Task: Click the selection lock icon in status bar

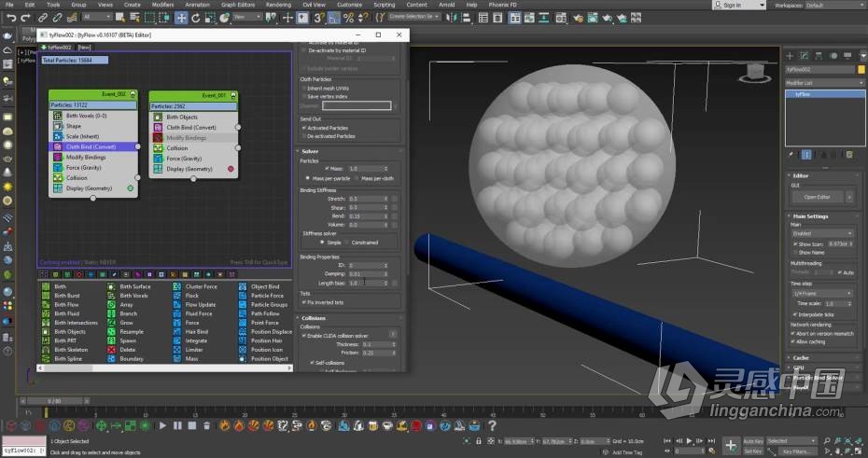Action: 479,441
